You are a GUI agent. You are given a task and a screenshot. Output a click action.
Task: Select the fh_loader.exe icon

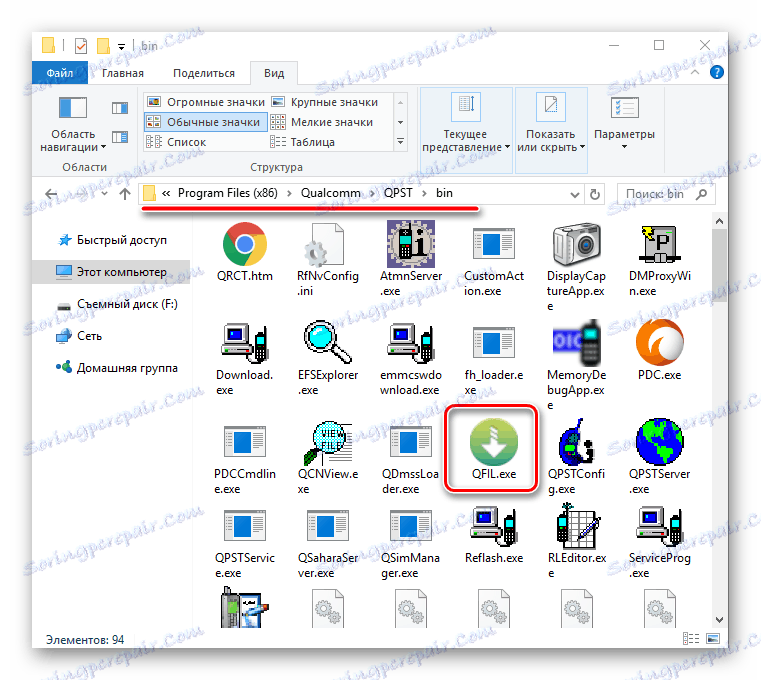[x=494, y=343]
